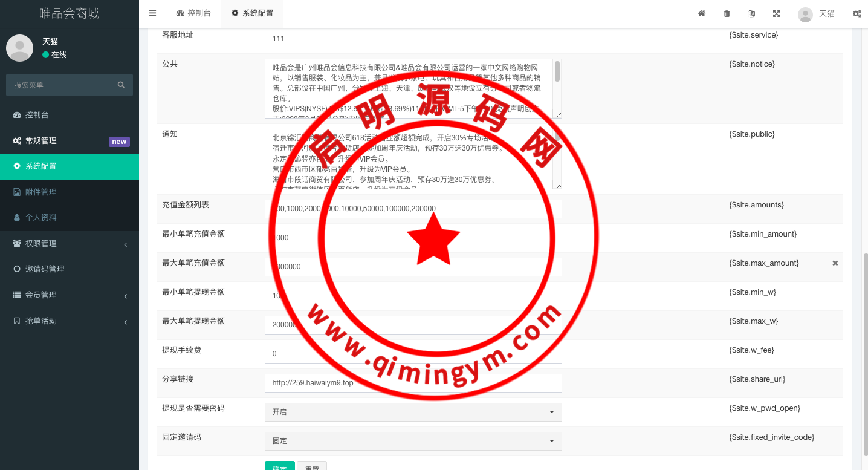Image resolution: width=868 pixels, height=470 pixels.
Task: Click the green 确定 submit button
Action: pos(279,466)
